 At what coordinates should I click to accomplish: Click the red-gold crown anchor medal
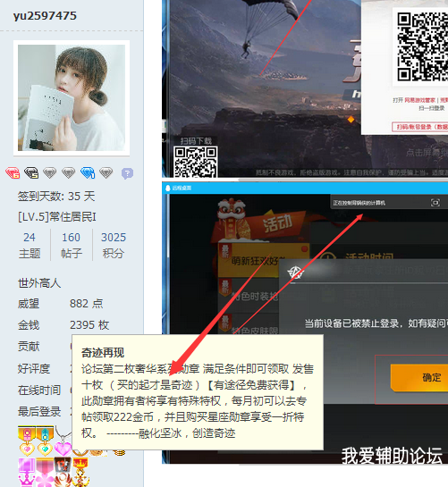coord(80,473)
